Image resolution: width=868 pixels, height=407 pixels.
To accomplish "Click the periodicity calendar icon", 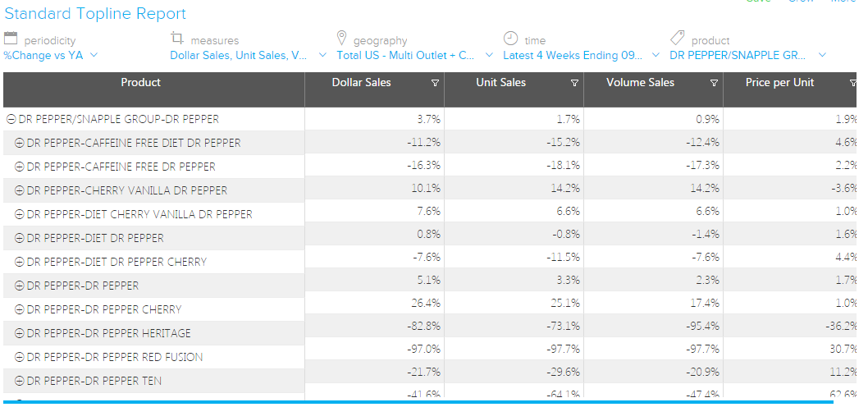I will [x=11, y=39].
